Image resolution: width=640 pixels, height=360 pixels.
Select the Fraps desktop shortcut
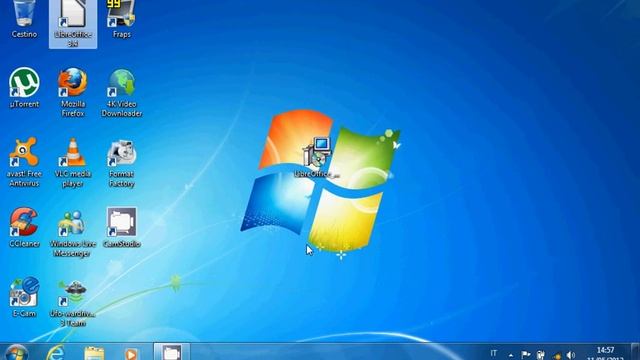pos(122,20)
